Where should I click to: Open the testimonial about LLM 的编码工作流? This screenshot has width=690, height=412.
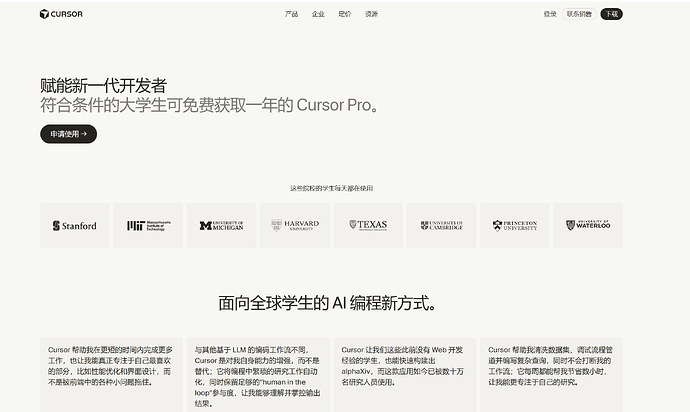(258, 375)
